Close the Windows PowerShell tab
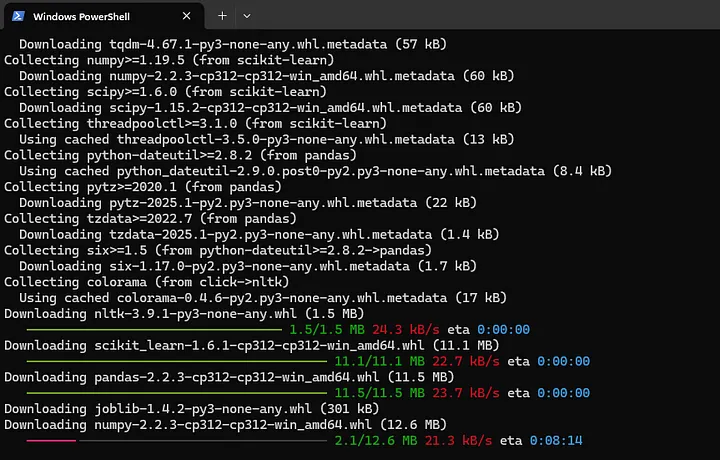This screenshot has width=720, height=460. tap(186, 16)
